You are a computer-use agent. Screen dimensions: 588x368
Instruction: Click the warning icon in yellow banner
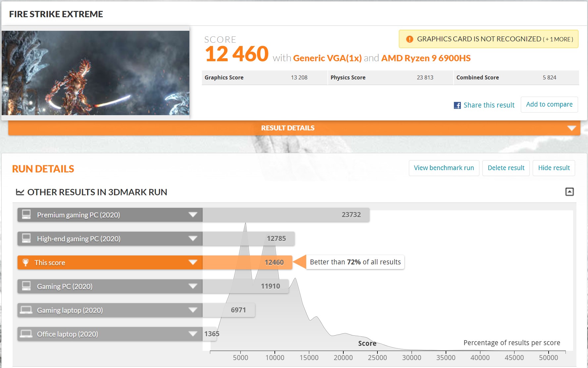410,39
